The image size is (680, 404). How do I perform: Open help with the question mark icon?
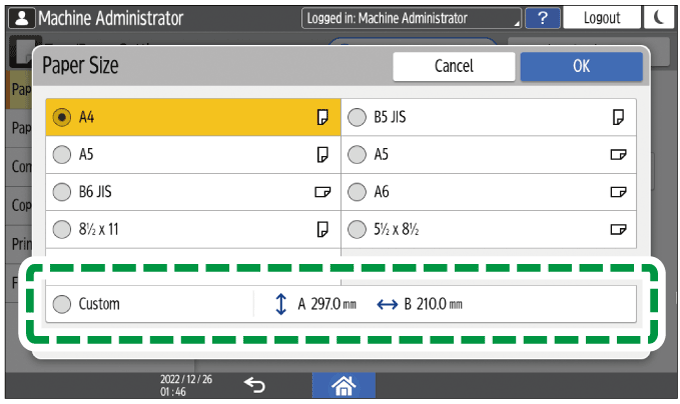pyautogui.click(x=541, y=18)
